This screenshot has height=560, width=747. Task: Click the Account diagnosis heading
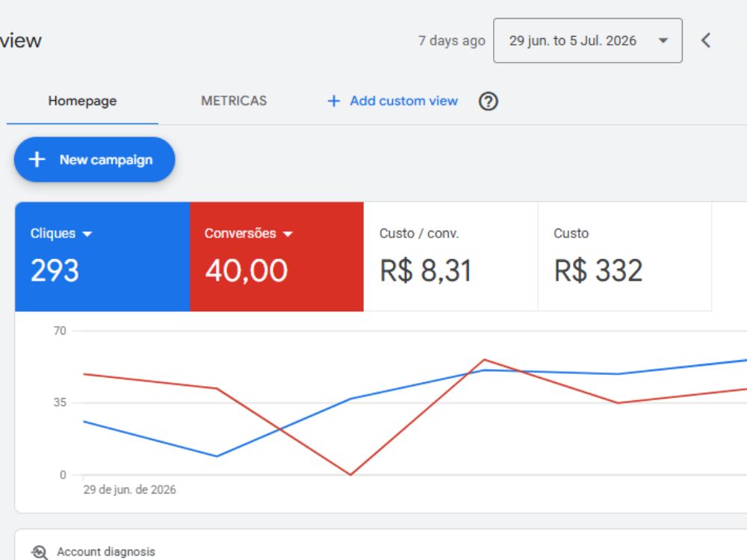click(x=106, y=552)
